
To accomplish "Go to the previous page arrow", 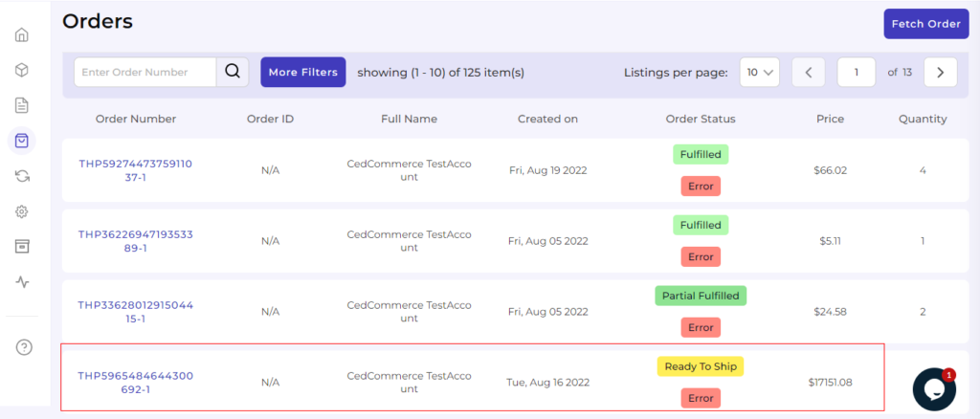I will 808,72.
